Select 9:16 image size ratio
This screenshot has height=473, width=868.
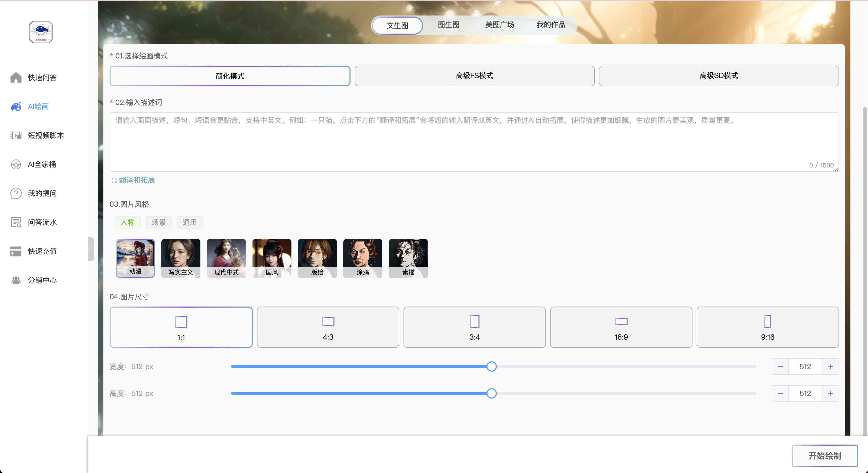[x=767, y=326]
